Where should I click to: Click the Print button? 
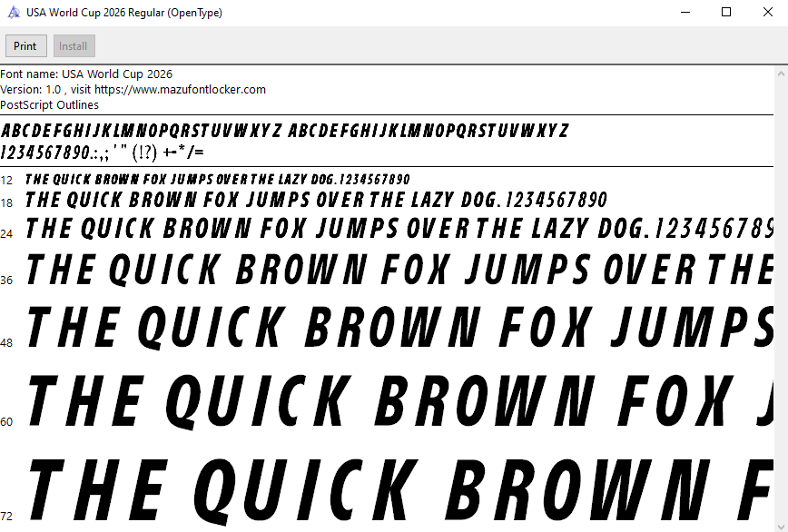25,46
